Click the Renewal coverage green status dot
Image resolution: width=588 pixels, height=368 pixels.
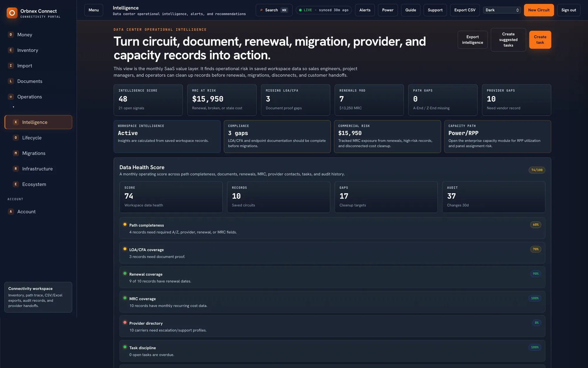(x=125, y=273)
